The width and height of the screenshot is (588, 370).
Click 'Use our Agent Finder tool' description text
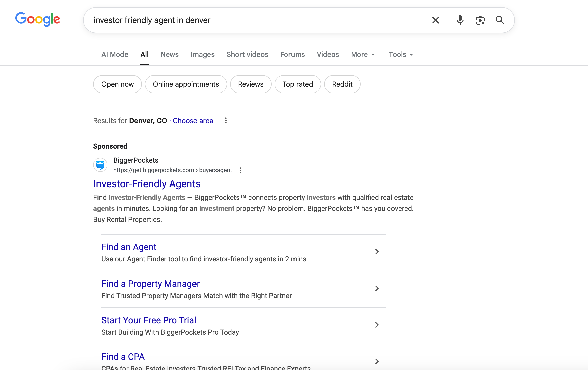[205, 259]
